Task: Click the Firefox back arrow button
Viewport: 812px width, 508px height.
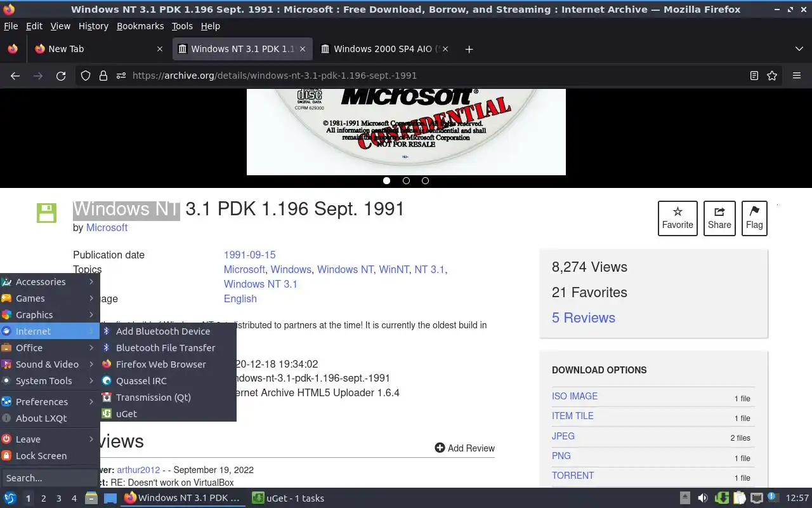Action: click(x=15, y=76)
